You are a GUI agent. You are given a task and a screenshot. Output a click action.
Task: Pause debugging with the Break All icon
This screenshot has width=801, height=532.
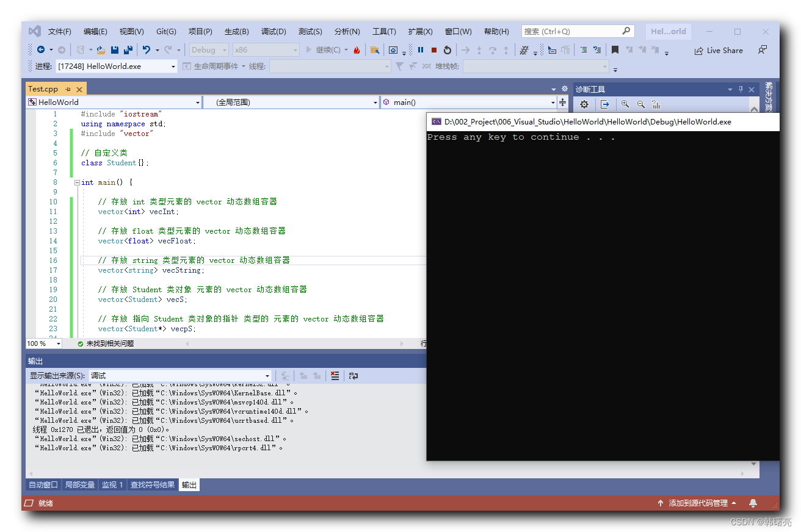pyautogui.click(x=421, y=50)
